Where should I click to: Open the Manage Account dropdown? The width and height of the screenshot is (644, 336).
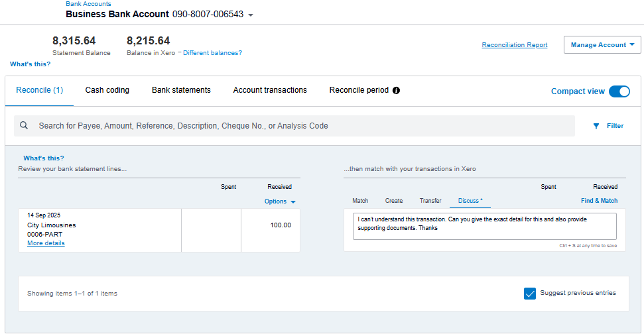[602, 45]
